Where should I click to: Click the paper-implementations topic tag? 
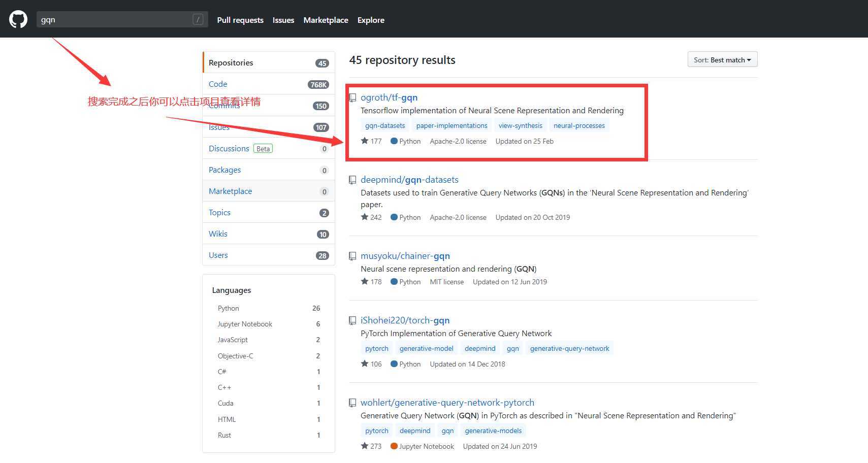pos(452,125)
